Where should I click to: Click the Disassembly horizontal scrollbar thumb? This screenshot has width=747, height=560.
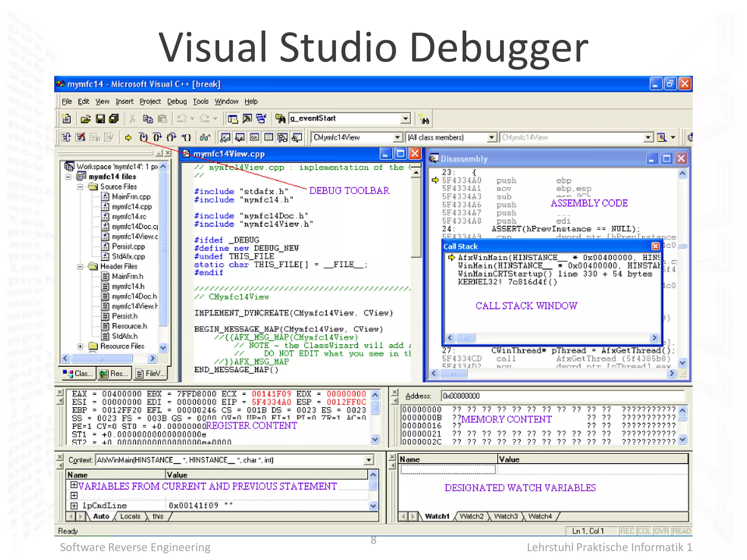coord(453,373)
